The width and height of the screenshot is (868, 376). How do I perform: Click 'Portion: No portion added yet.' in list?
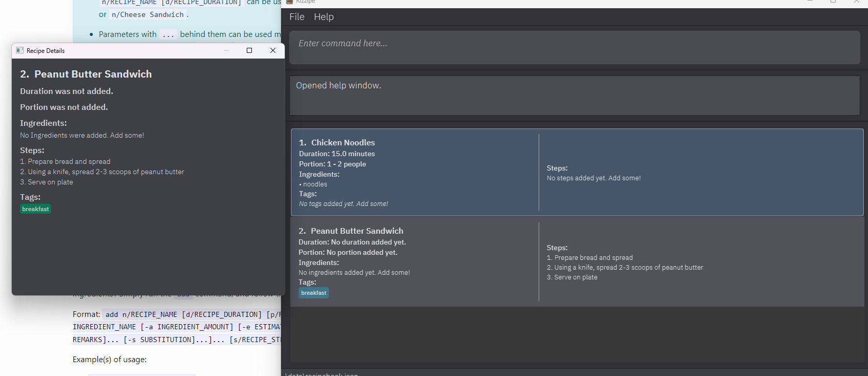(x=348, y=252)
